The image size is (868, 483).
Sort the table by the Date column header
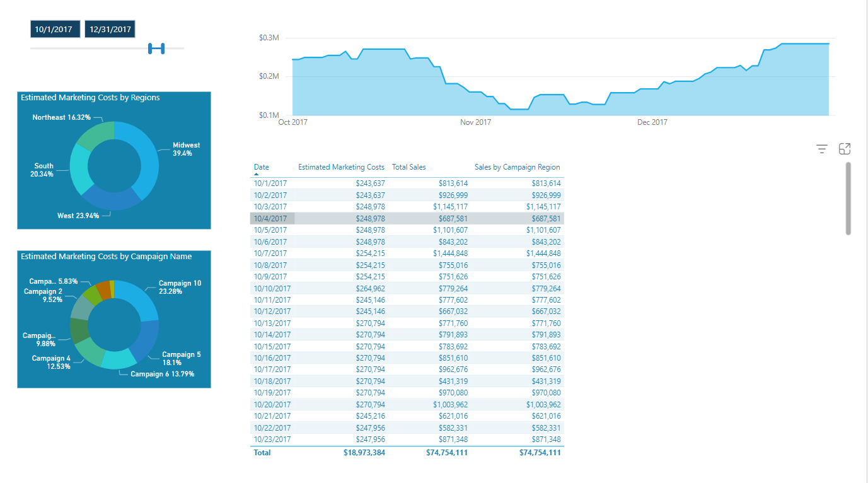261,167
